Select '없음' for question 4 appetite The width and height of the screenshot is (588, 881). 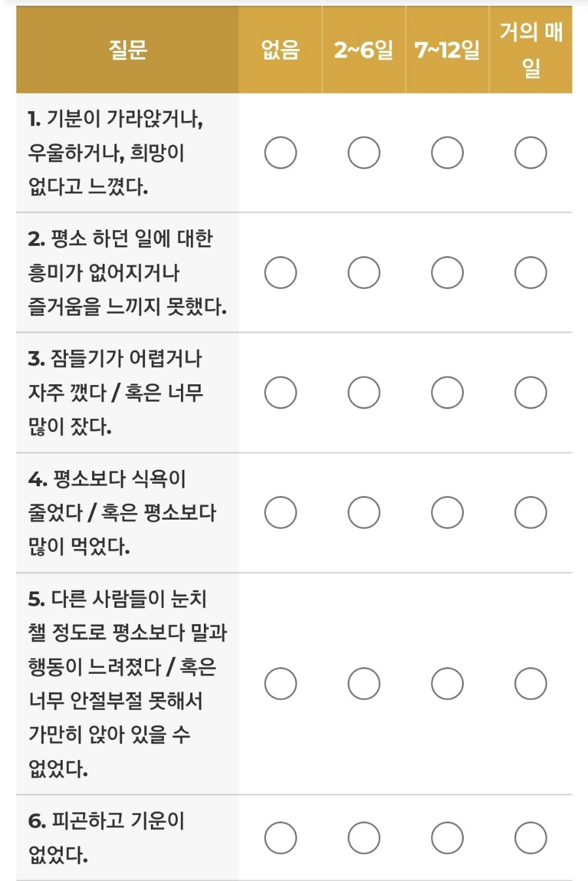280,512
